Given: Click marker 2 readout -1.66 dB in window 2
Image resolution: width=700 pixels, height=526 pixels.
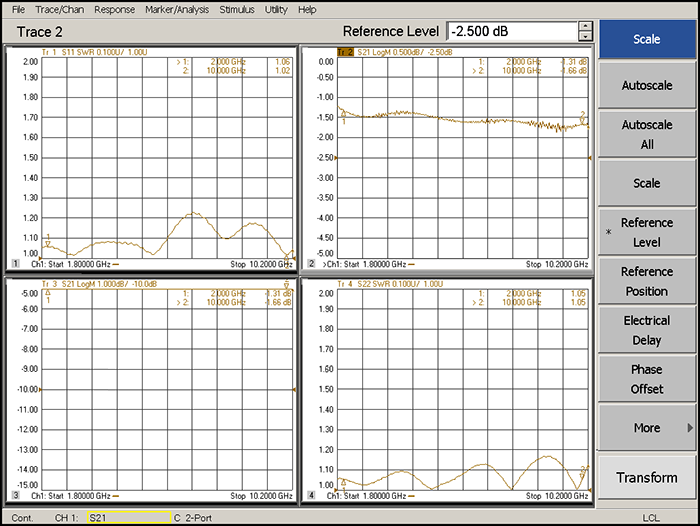Looking at the screenshot, I should click(574, 71).
